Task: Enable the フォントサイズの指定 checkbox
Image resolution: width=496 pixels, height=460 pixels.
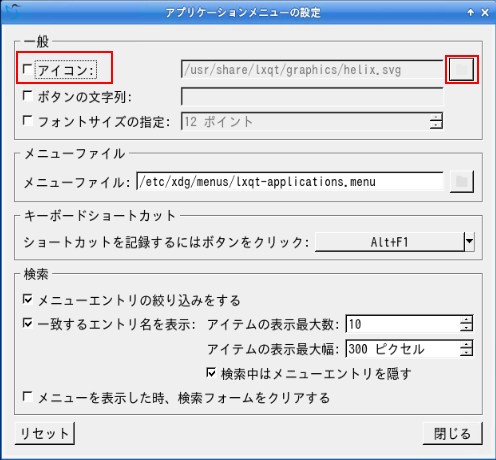Action: pos(27,121)
